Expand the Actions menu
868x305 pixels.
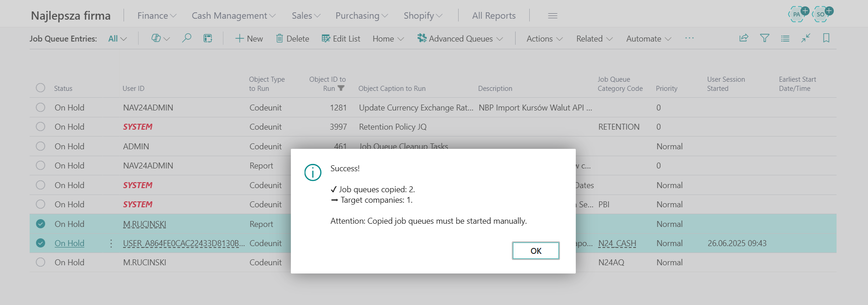pos(544,39)
